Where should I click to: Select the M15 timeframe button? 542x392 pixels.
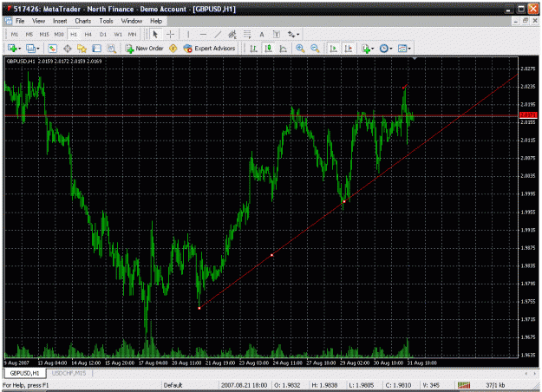(x=44, y=34)
